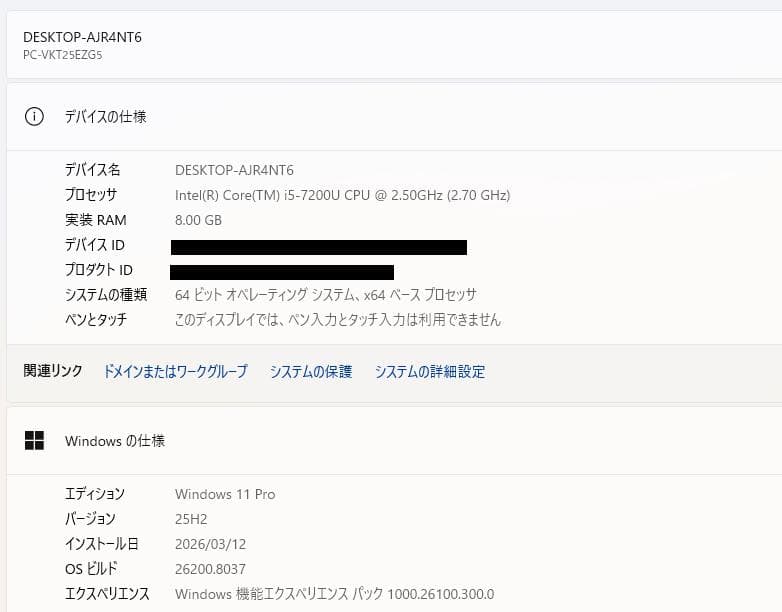Image resolution: width=782 pixels, height=612 pixels.
Task: Select the experience pack value 1000.26100.300.0
Action: click(x=441, y=594)
